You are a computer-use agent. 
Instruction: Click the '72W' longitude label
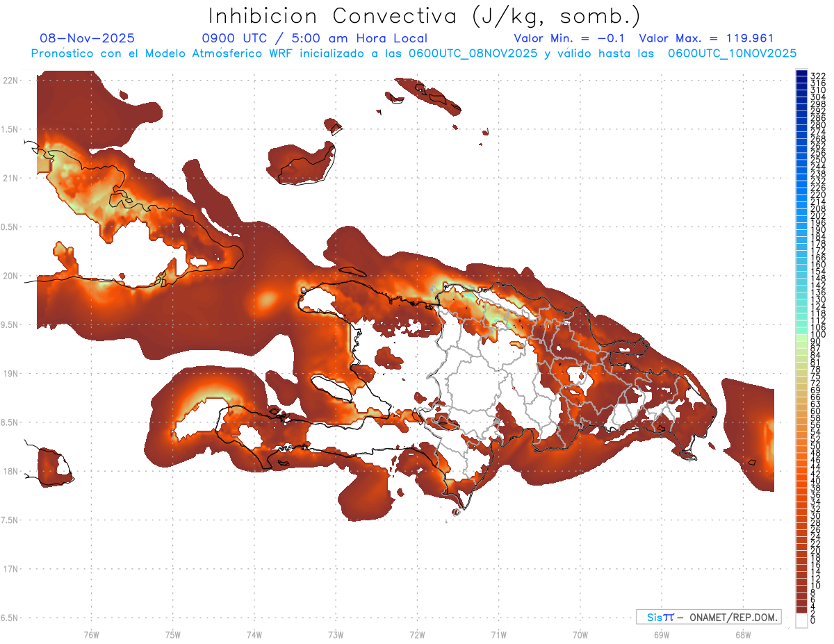click(x=417, y=634)
